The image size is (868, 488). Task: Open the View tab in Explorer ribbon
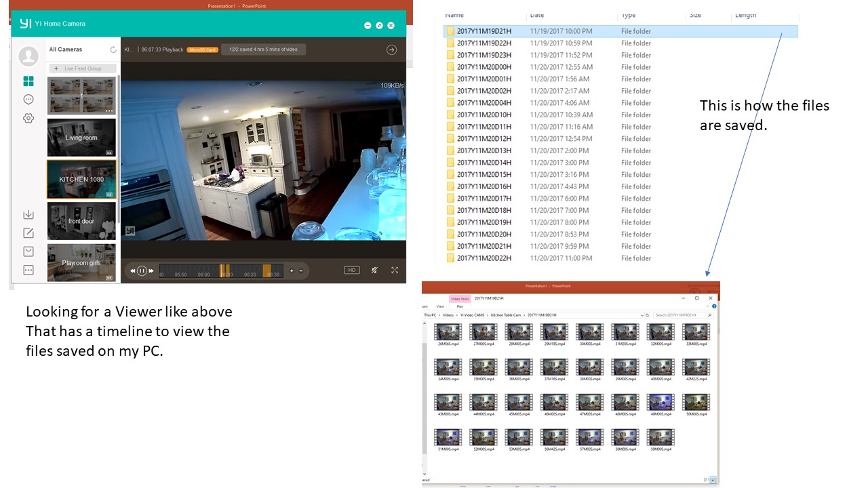pyautogui.click(x=440, y=306)
